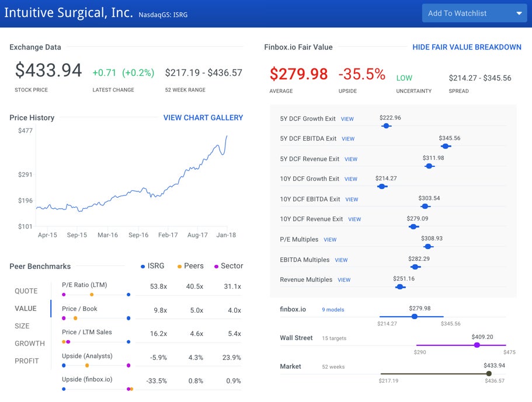The width and height of the screenshot is (532, 402).
Task: Click the Price / Book label
Action: tap(79, 309)
